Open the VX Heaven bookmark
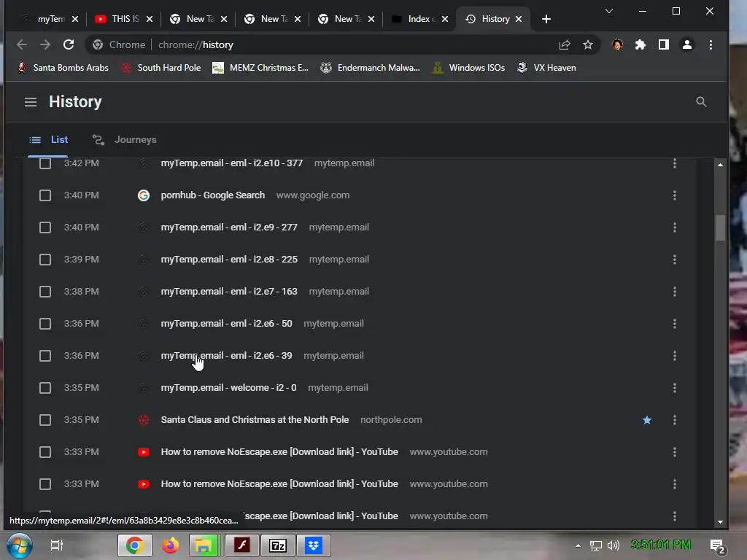The height and width of the screenshot is (560, 747). pos(546,68)
